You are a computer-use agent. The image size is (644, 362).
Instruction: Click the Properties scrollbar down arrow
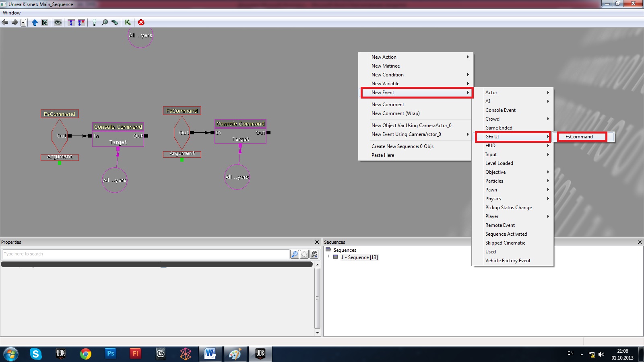pyautogui.click(x=318, y=333)
